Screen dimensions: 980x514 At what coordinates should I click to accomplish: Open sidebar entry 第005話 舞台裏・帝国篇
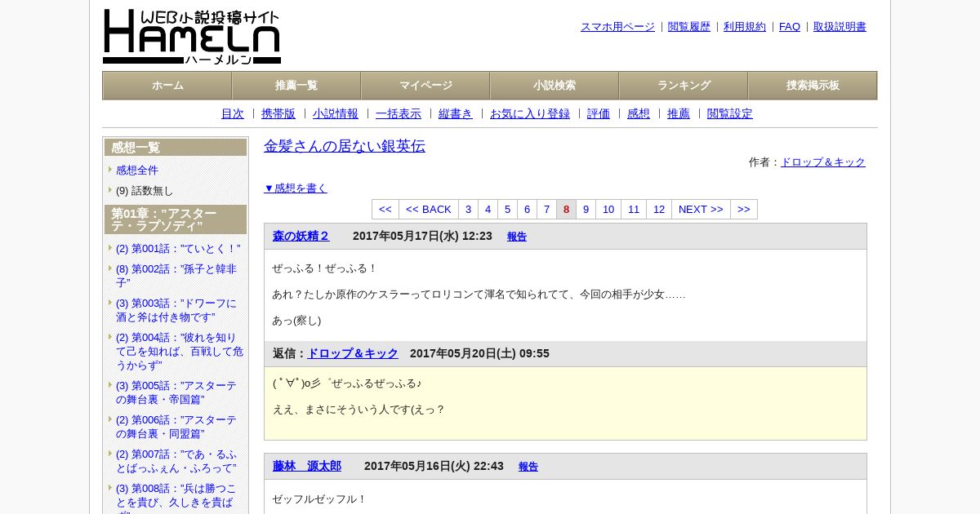pos(176,392)
